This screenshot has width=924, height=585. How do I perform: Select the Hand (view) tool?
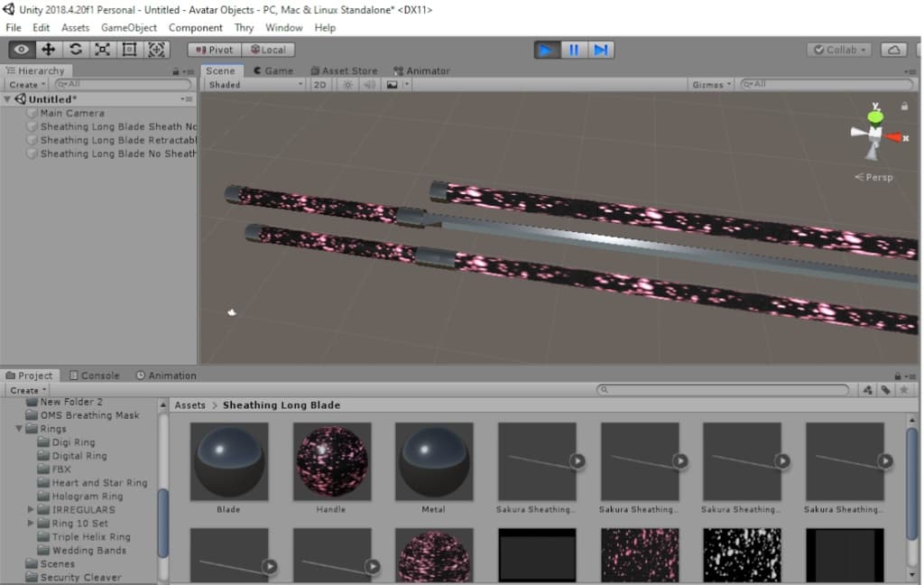[22, 50]
